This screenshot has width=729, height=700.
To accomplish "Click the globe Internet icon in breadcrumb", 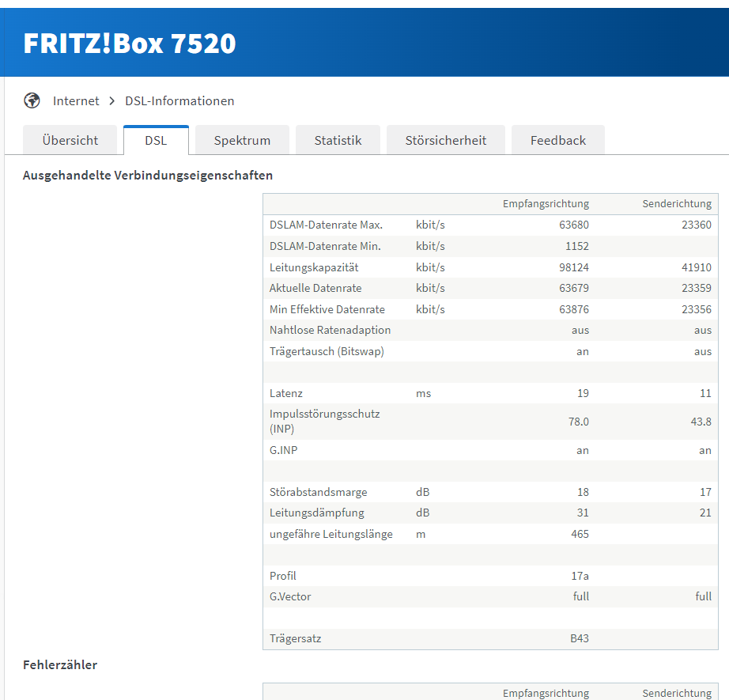I will pos(32,100).
